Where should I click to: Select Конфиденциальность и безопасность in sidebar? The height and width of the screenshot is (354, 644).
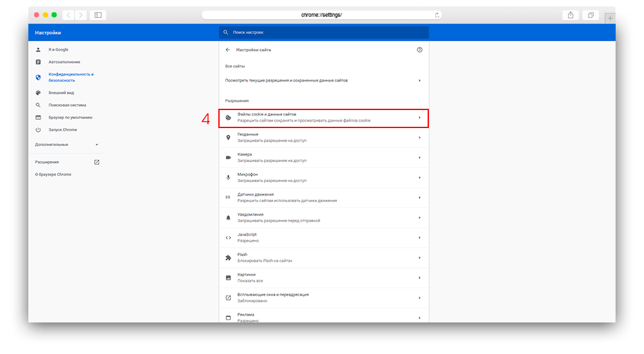coord(71,77)
